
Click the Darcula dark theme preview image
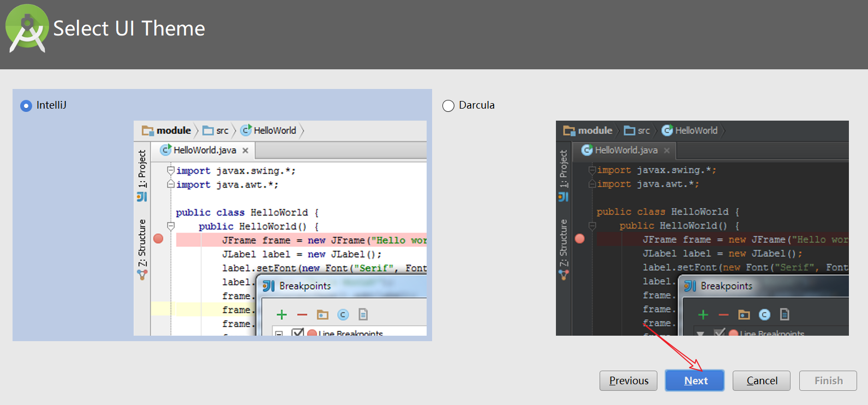(x=702, y=228)
